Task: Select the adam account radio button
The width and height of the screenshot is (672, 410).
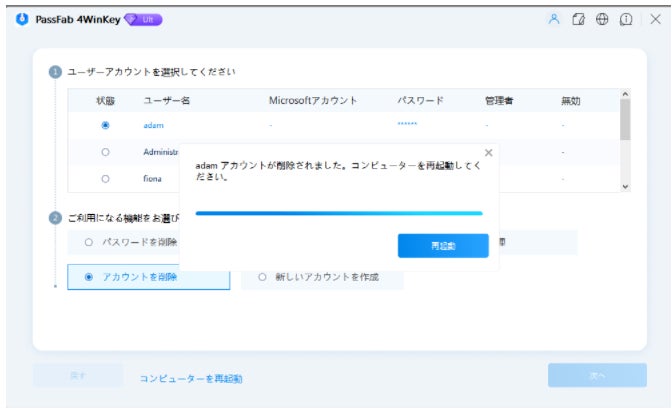Action: [x=105, y=125]
